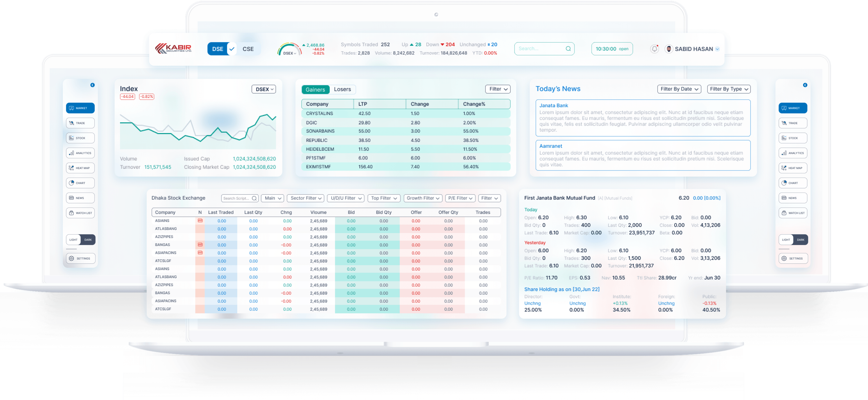Select the SONARBAINS row in Gainers
868x400 pixels.
point(406,131)
